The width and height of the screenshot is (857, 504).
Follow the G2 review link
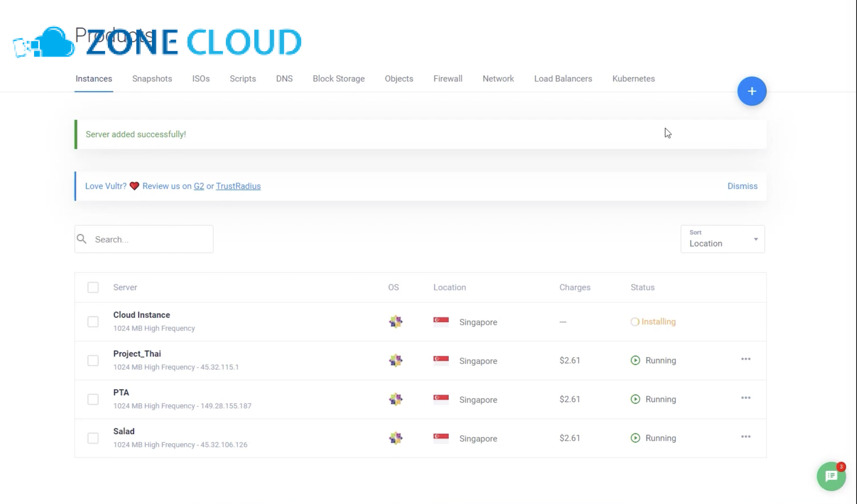199,186
